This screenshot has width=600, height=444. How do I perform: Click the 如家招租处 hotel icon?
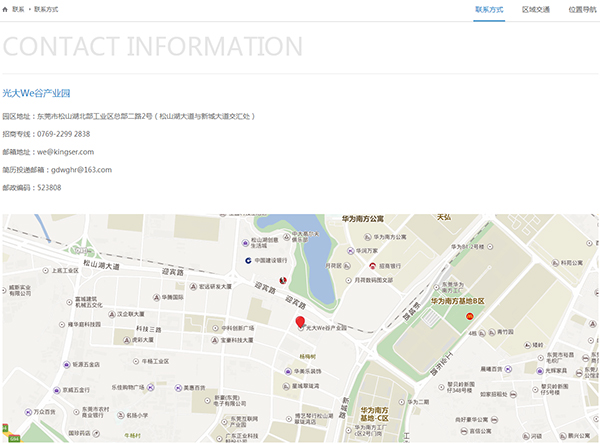click(x=513, y=394)
